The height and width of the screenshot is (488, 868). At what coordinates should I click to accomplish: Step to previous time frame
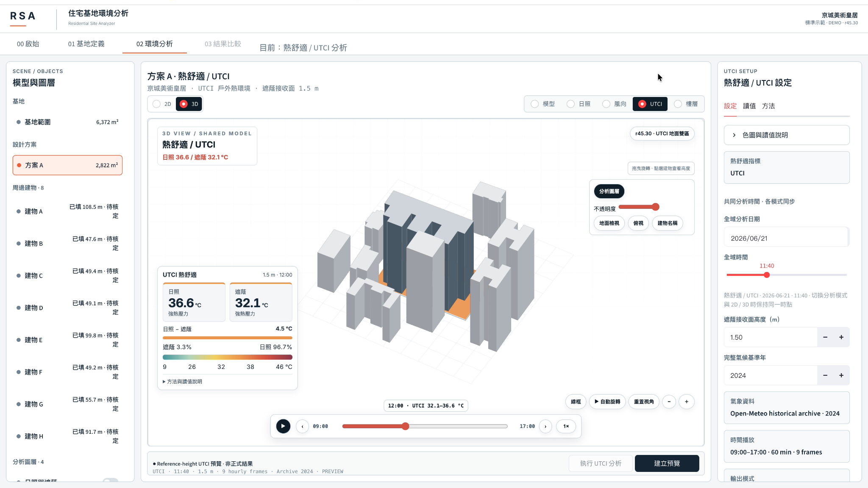[x=302, y=426]
